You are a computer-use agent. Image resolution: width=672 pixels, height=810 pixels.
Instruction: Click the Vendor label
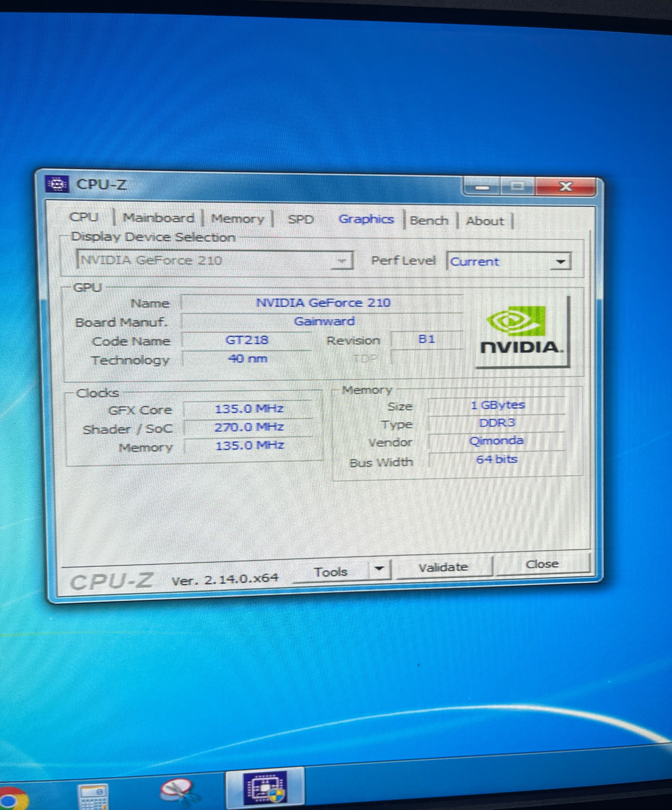(390, 442)
